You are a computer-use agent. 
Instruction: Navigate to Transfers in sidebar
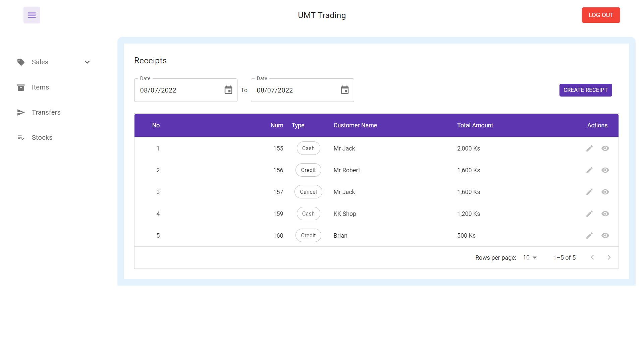point(46,112)
